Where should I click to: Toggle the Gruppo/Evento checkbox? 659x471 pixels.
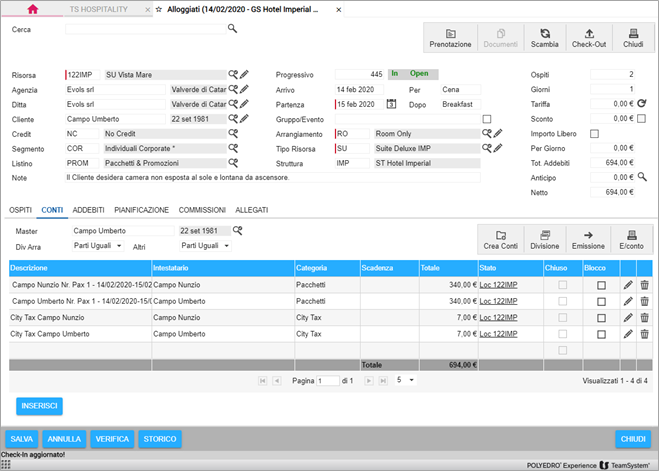pyautogui.click(x=487, y=119)
